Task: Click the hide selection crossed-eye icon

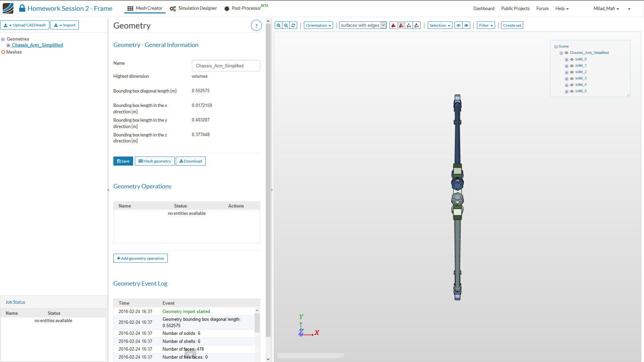Action: 458,25
